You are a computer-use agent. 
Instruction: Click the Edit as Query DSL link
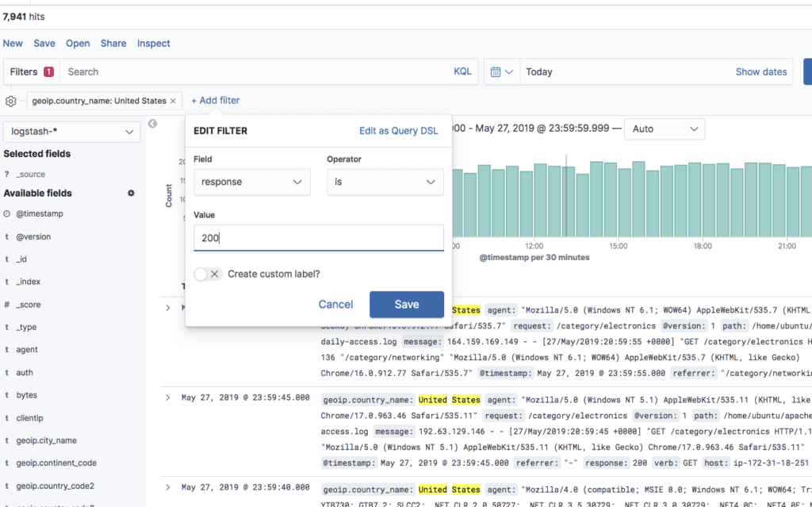pyautogui.click(x=398, y=131)
